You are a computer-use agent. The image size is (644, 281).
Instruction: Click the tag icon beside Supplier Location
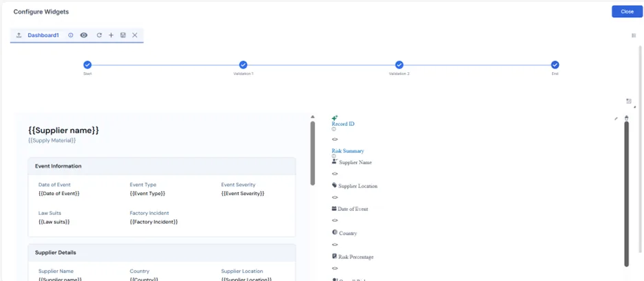click(334, 186)
